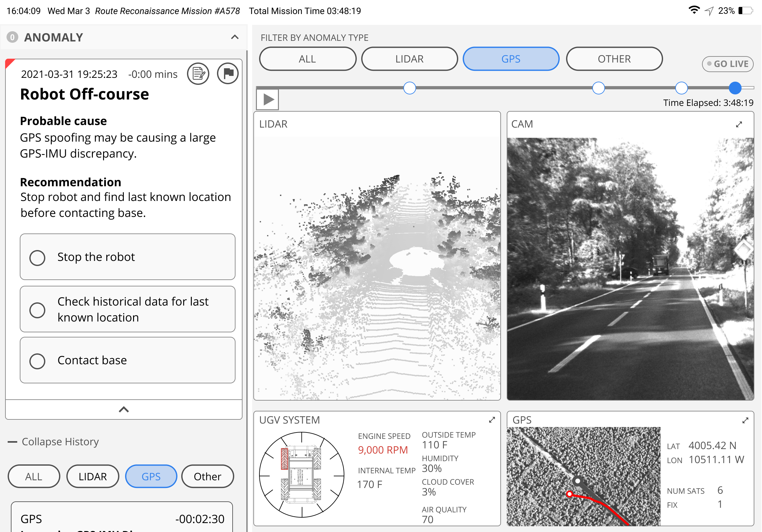Click the engine speed 9,000 RPM value
The width and height of the screenshot is (762, 532).
point(383,450)
